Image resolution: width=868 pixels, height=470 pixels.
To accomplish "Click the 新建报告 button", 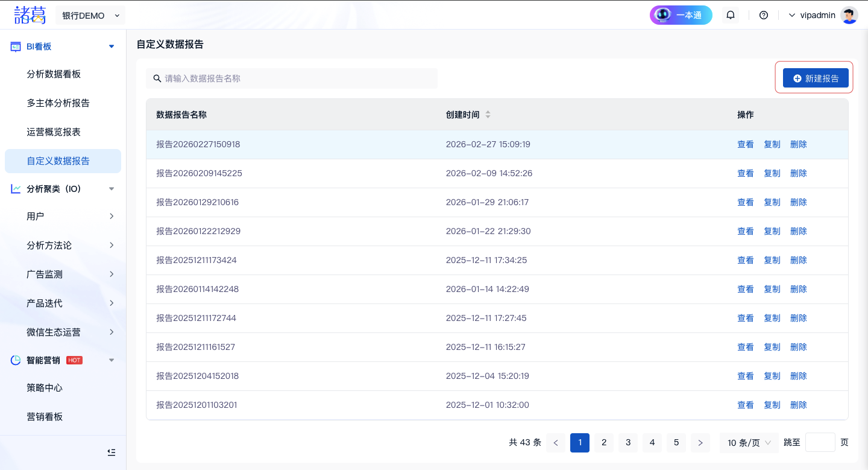I will [x=815, y=78].
